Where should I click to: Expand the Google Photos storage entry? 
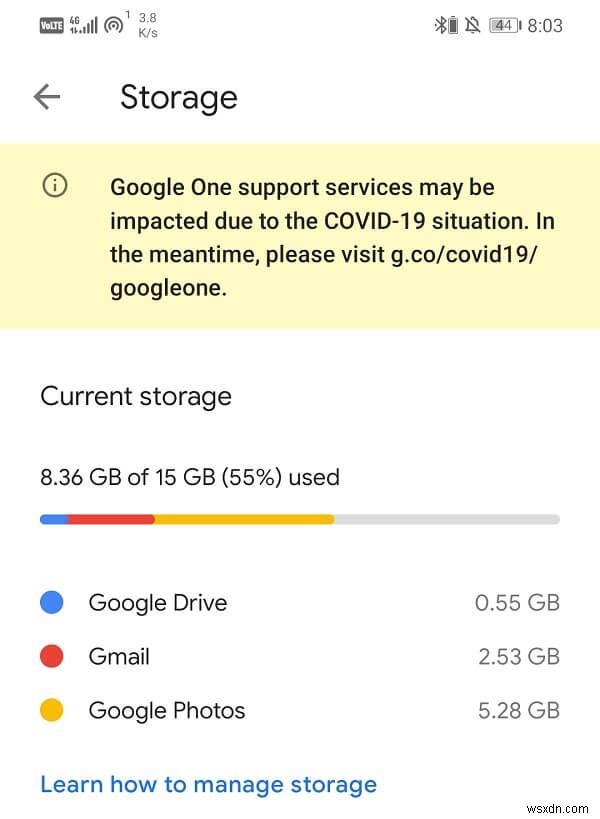click(x=300, y=710)
